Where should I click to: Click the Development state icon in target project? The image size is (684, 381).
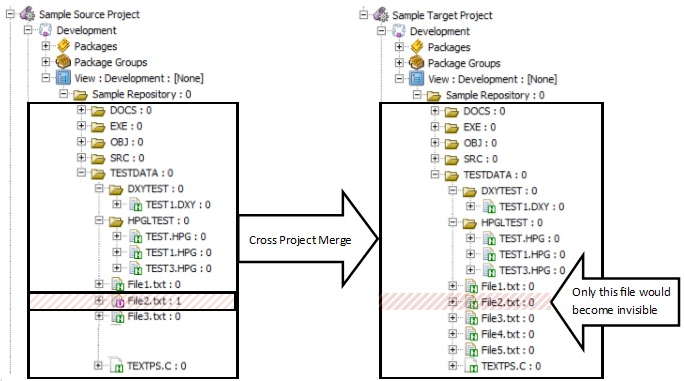[x=399, y=31]
